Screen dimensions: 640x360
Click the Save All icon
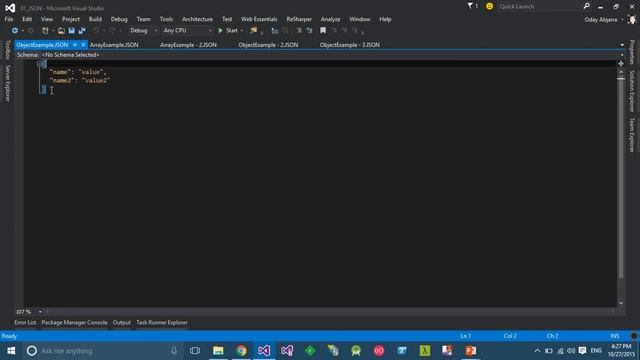tap(82, 31)
